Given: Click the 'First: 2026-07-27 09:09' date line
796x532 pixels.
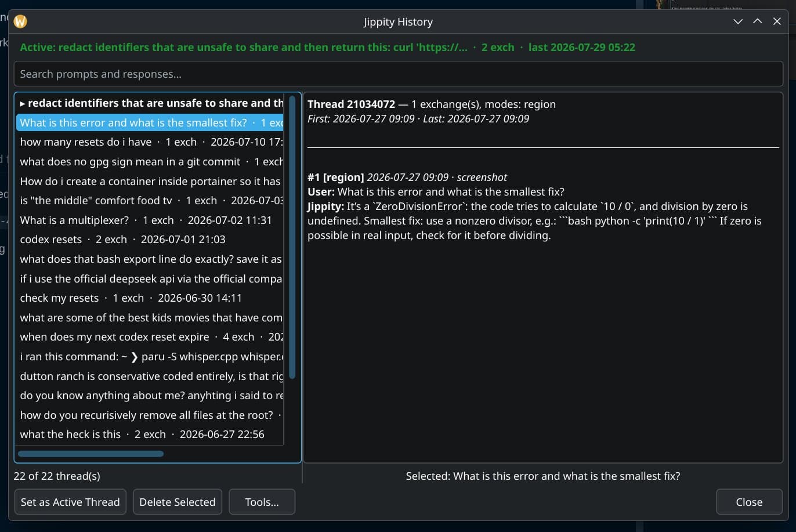Looking at the screenshot, I should coord(418,118).
